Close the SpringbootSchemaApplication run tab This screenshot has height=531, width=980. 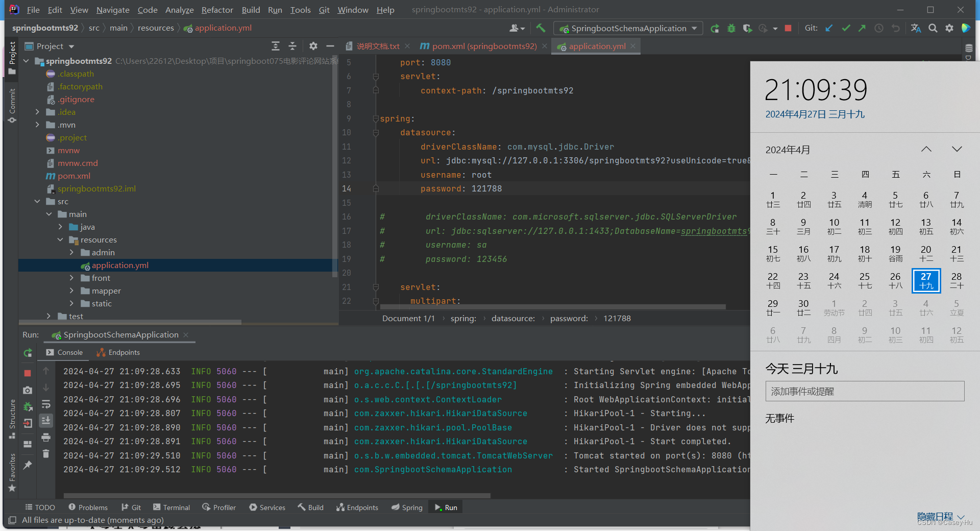pyautogui.click(x=186, y=335)
